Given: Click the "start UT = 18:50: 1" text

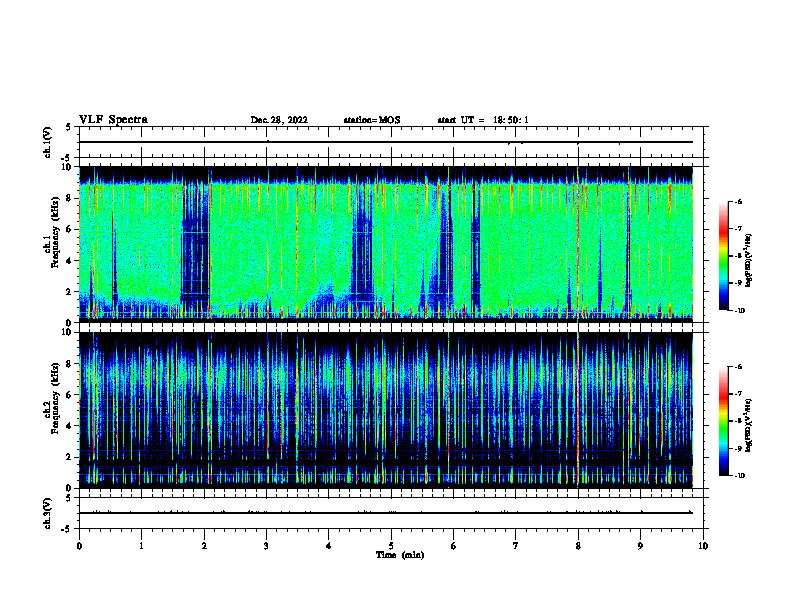Looking at the screenshot, I should coord(483,120).
